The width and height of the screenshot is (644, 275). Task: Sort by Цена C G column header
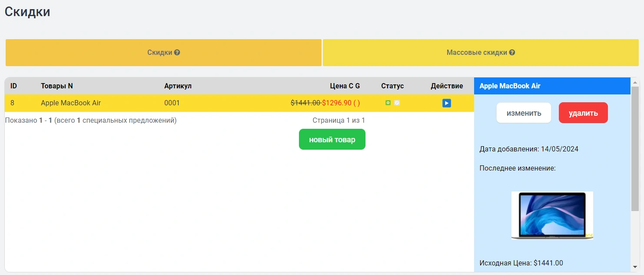[x=345, y=86]
